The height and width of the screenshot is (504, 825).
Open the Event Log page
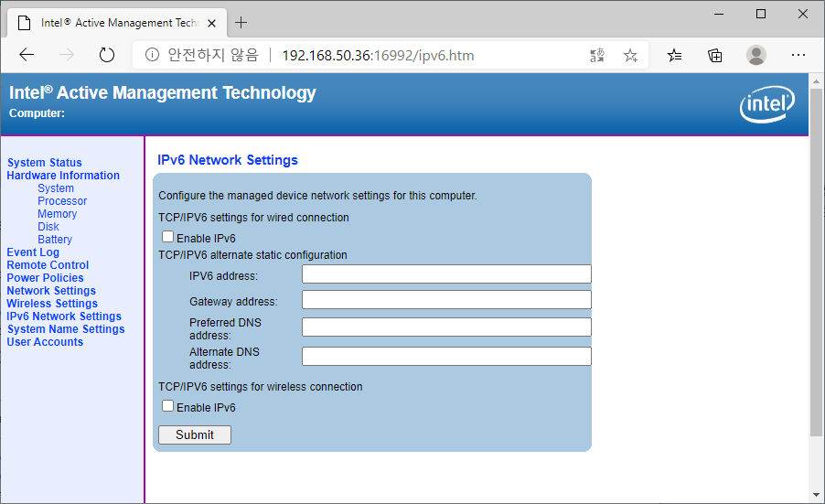tap(33, 252)
